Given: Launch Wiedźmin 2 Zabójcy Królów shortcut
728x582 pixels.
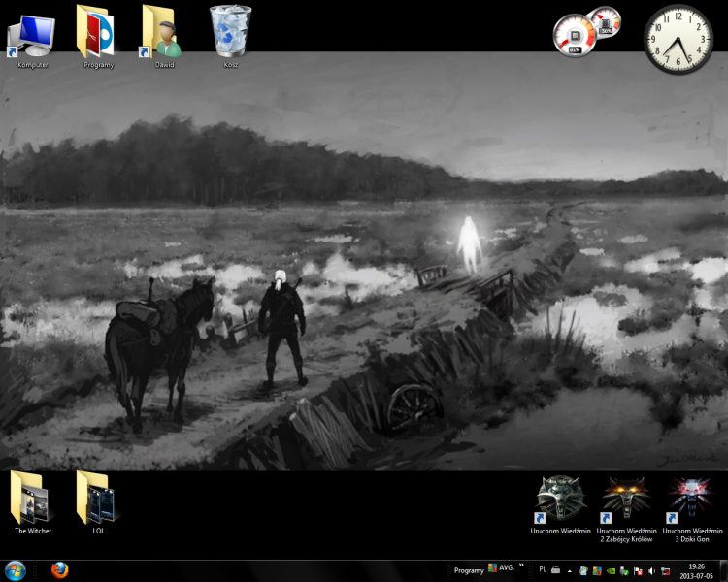Looking at the screenshot, I should tap(626, 500).
